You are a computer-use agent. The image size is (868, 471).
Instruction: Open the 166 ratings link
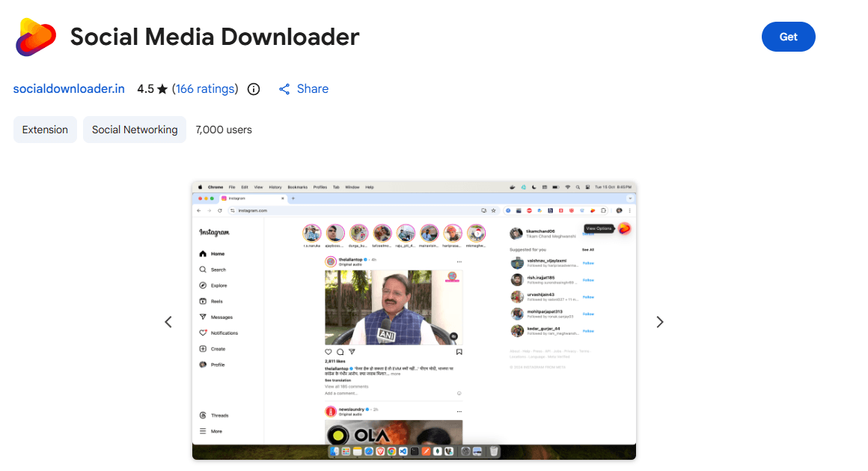[205, 88]
